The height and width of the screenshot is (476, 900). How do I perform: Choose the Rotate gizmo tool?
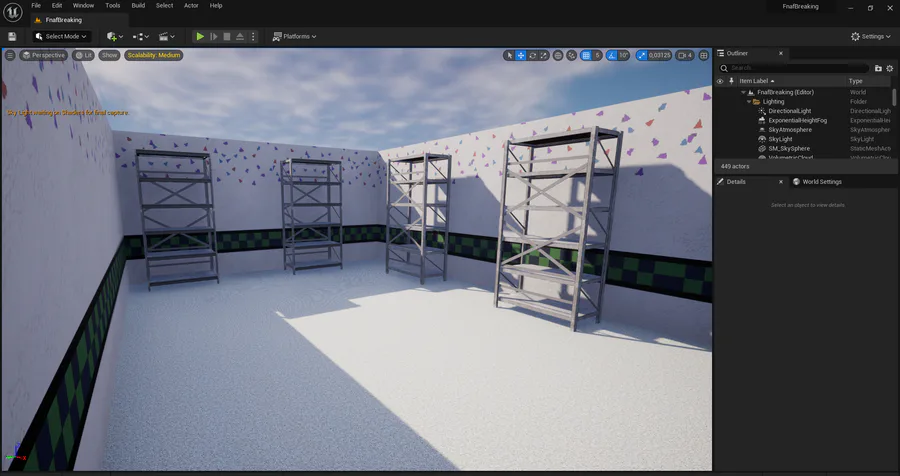click(533, 55)
